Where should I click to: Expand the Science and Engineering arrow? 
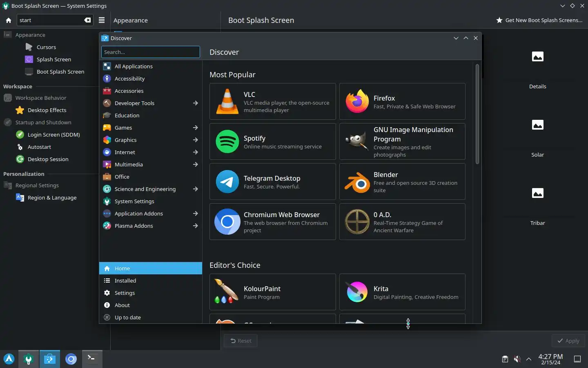click(195, 189)
